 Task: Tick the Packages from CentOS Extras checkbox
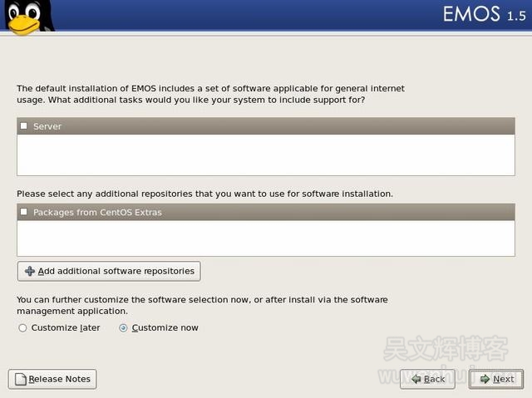[x=23, y=212]
